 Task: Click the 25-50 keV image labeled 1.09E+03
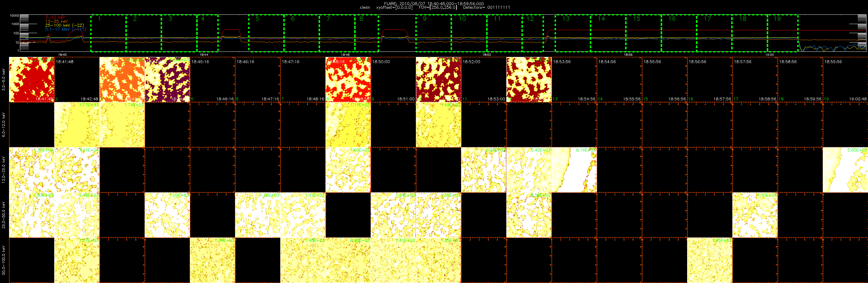point(167,215)
